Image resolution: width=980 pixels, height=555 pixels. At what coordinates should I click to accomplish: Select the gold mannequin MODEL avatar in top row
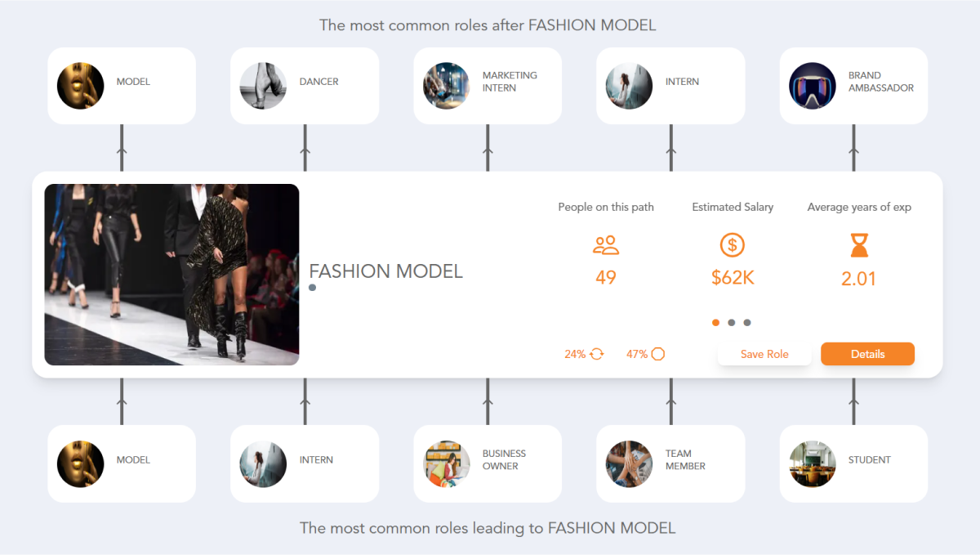(80, 85)
